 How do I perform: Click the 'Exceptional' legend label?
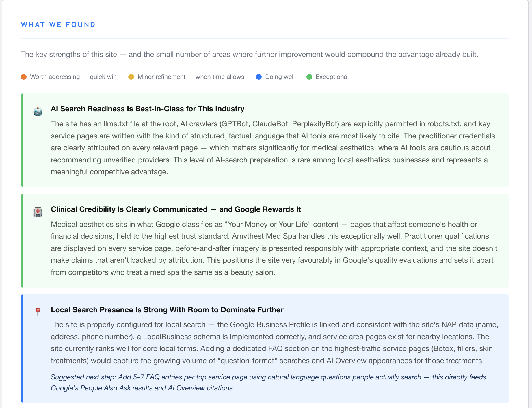pyautogui.click(x=332, y=77)
